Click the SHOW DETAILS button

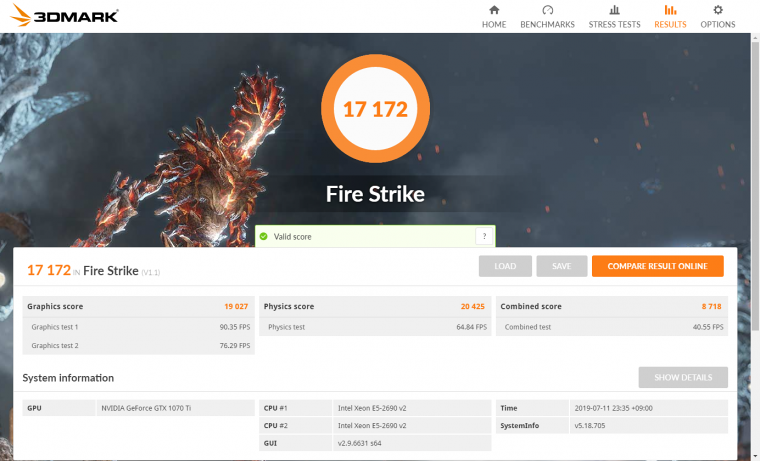point(683,377)
